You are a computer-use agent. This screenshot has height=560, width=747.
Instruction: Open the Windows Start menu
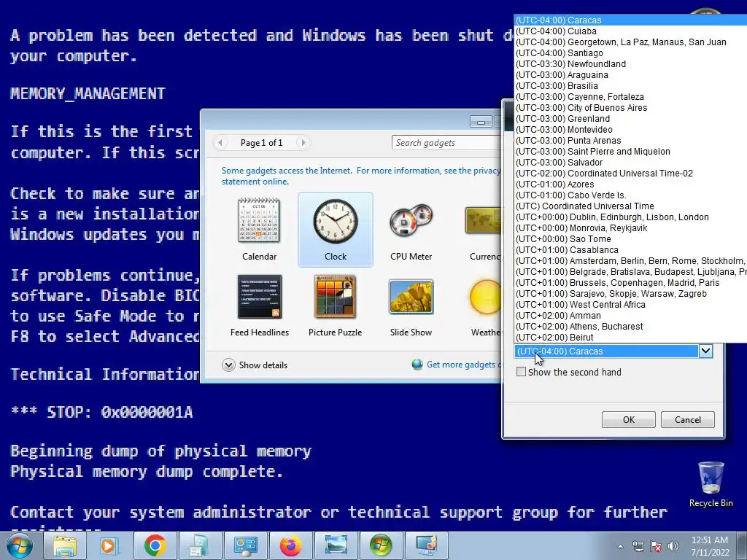[x=19, y=545]
